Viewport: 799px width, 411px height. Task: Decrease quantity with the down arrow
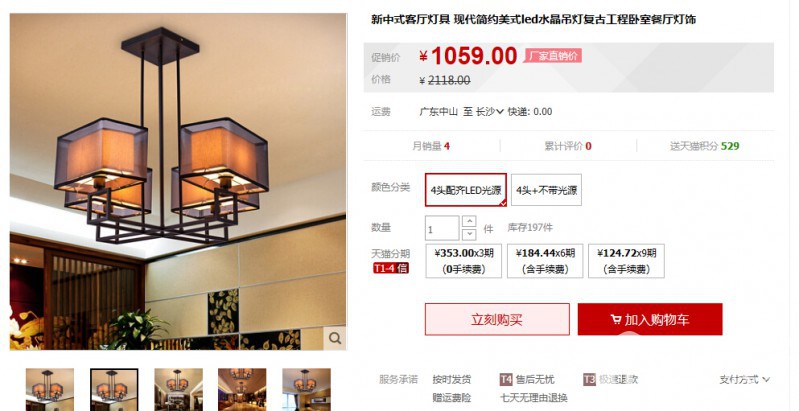469,234
